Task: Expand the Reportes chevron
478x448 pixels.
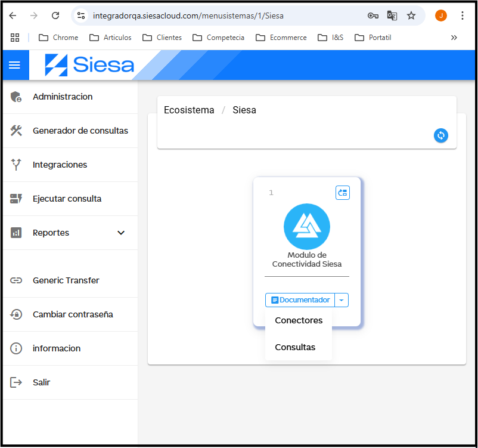Action: click(x=121, y=233)
